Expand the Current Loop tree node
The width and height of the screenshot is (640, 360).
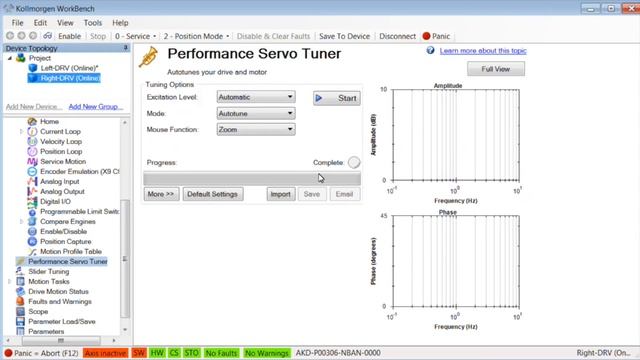[x=22, y=131]
